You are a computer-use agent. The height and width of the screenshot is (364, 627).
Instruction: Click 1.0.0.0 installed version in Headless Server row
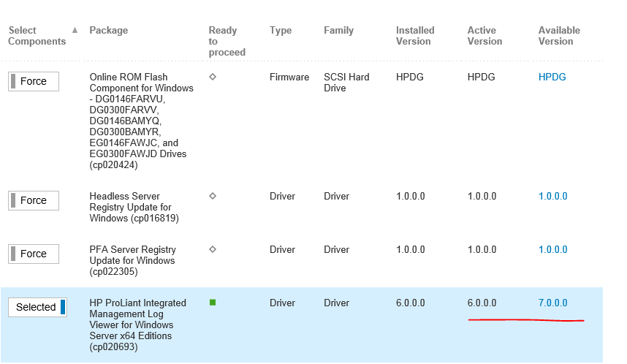click(x=411, y=197)
